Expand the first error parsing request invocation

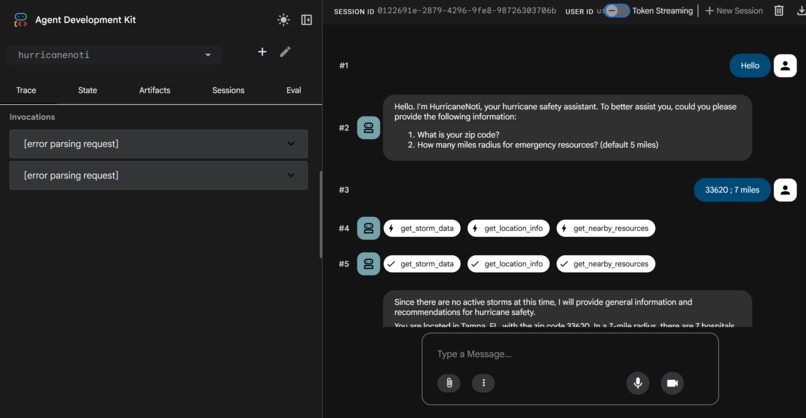158,144
